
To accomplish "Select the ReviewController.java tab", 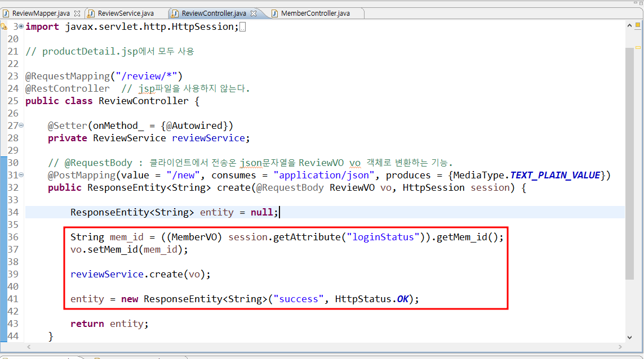I will 214,14.
